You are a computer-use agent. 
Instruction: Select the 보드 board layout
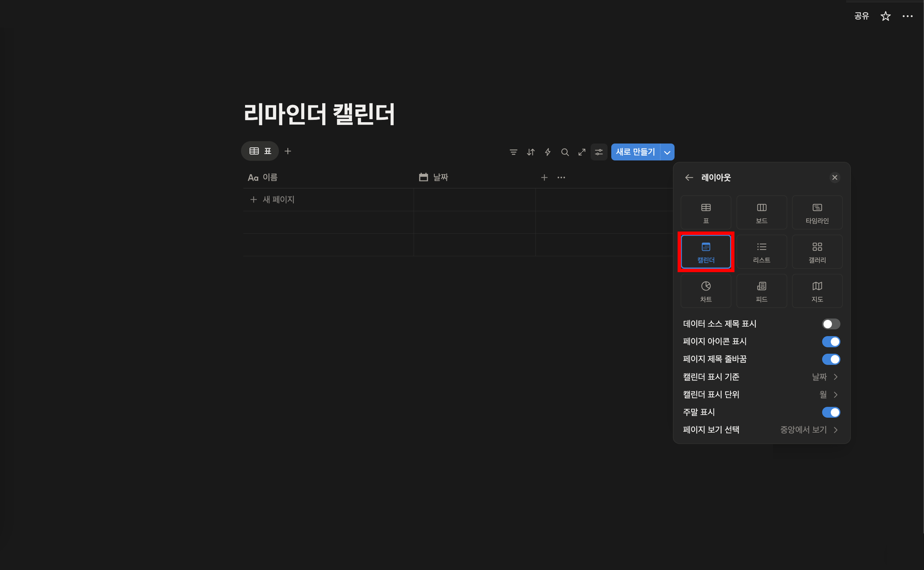click(761, 213)
